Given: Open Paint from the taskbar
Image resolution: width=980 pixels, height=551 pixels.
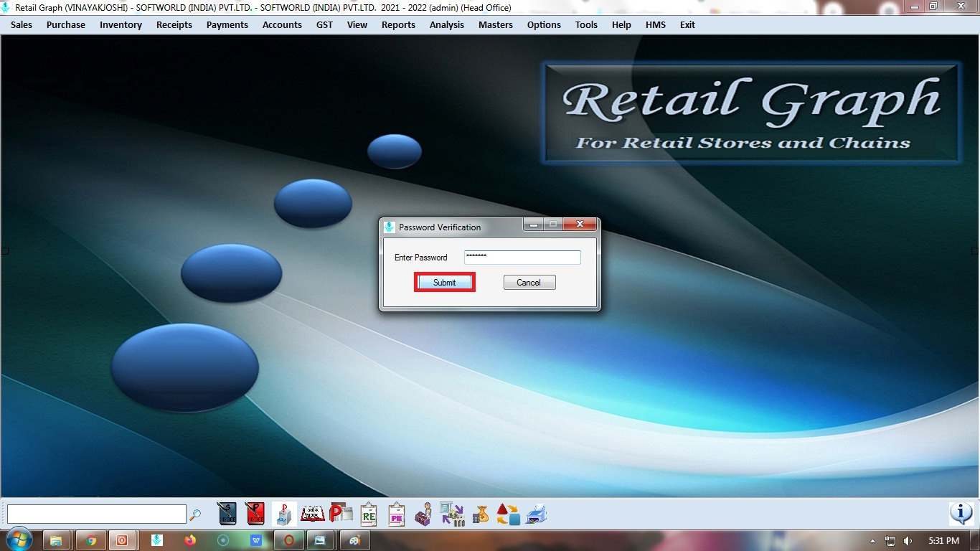Looking at the screenshot, I should pyautogui.click(x=354, y=540).
